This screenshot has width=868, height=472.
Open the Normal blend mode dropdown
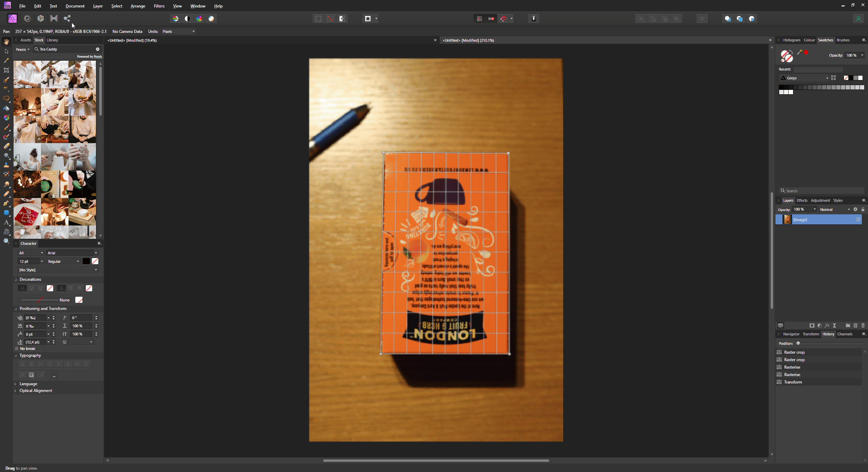[x=835, y=210]
